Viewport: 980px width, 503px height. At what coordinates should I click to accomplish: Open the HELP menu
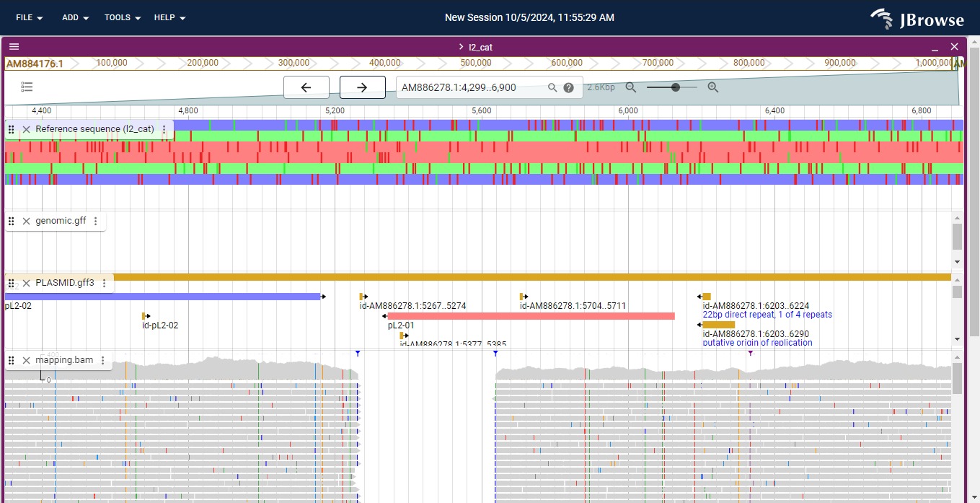(x=170, y=17)
